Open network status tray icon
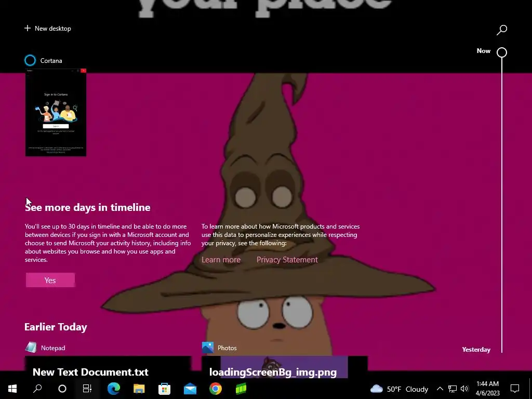 [x=453, y=389]
